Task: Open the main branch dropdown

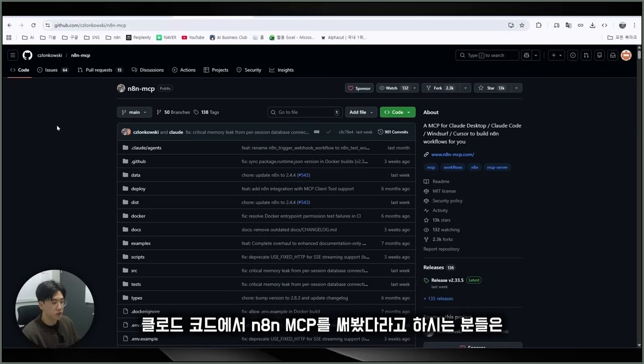Action: point(134,112)
